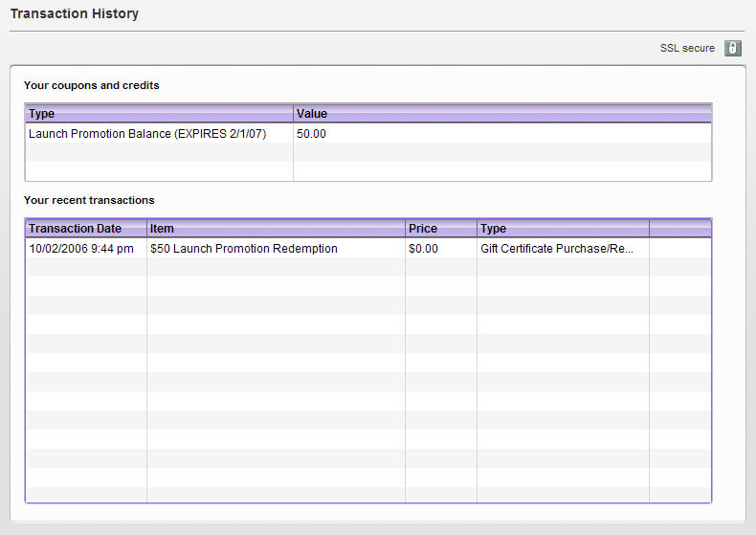Click the blank last transactions column header
Image resolution: width=756 pixels, height=535 pixels.
click(679, 229)
